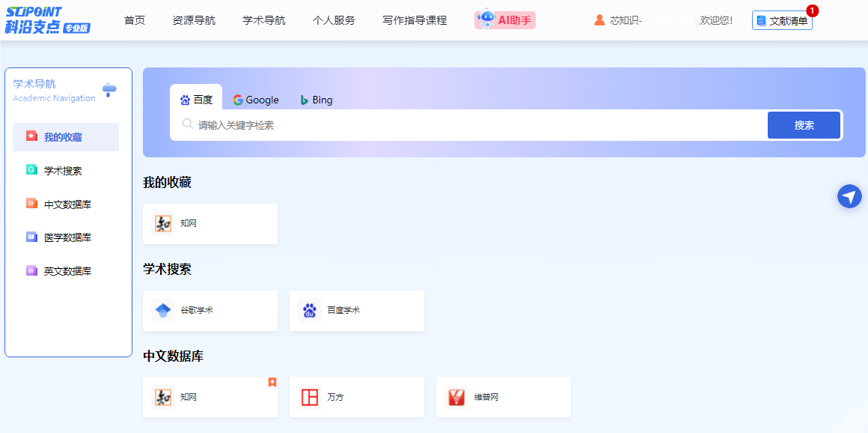
Task: Toggle bookmark flag on 知网 database card
Action: click(272, 382)
